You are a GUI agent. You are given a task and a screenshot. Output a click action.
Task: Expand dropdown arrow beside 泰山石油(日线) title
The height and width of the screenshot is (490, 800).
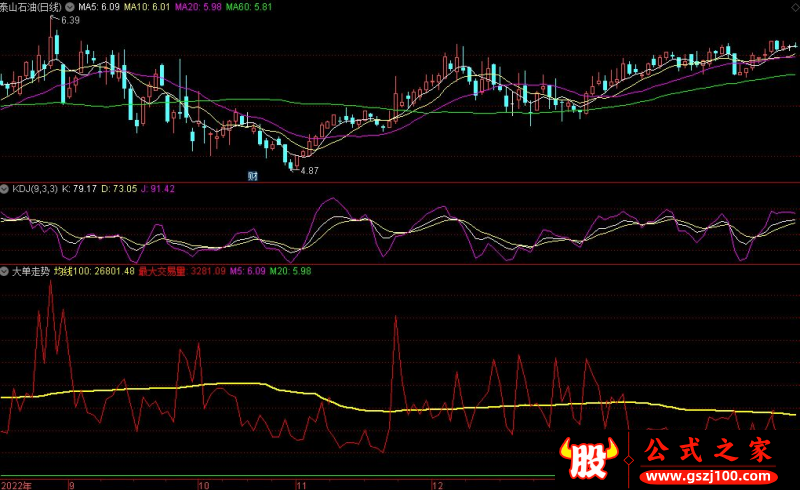[68, 7]
